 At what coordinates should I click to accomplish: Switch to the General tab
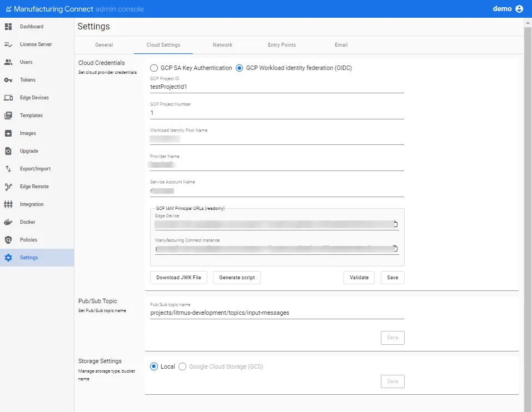(104, 45)
